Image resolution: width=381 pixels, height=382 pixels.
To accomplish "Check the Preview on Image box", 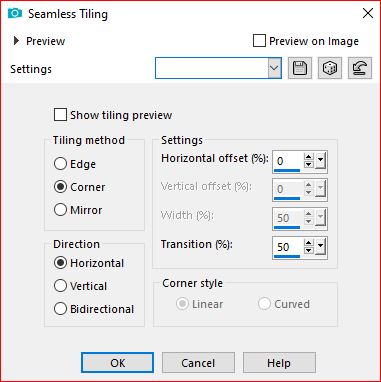I will (x=259, y=41).
